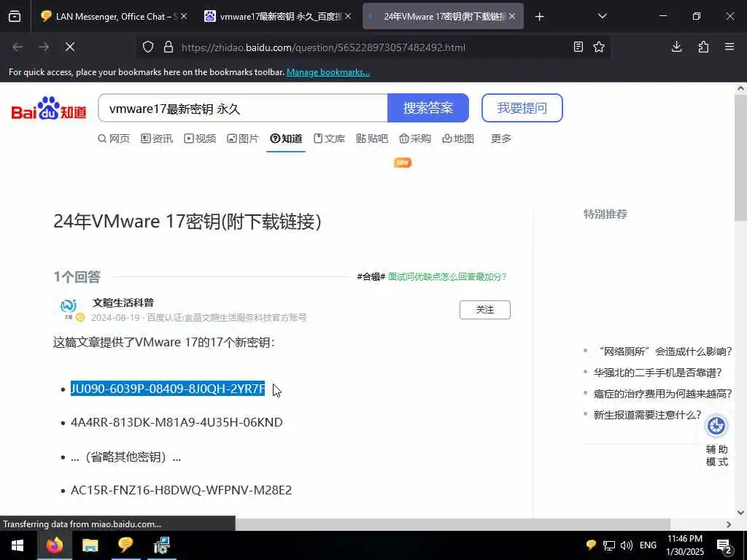Click scroll-down arrow on vertical scrollbar
The width and height of the screenshot is (747, 560).
tap(740, 513)
